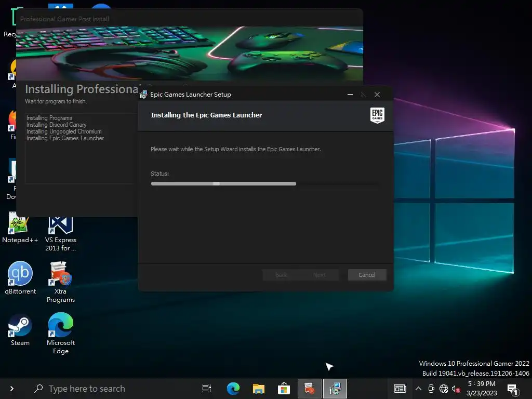Select 'Installing Epic Games Launcher' log line
532x399 pixels.
pyautogui.click(x=65, y=138)
